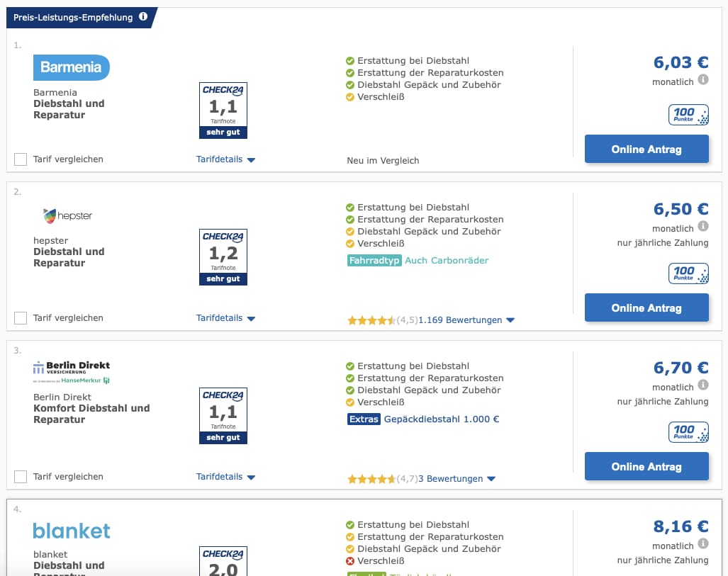
Task: Expand Tarifdetails for Barmenia tariff
Action: 225,159
